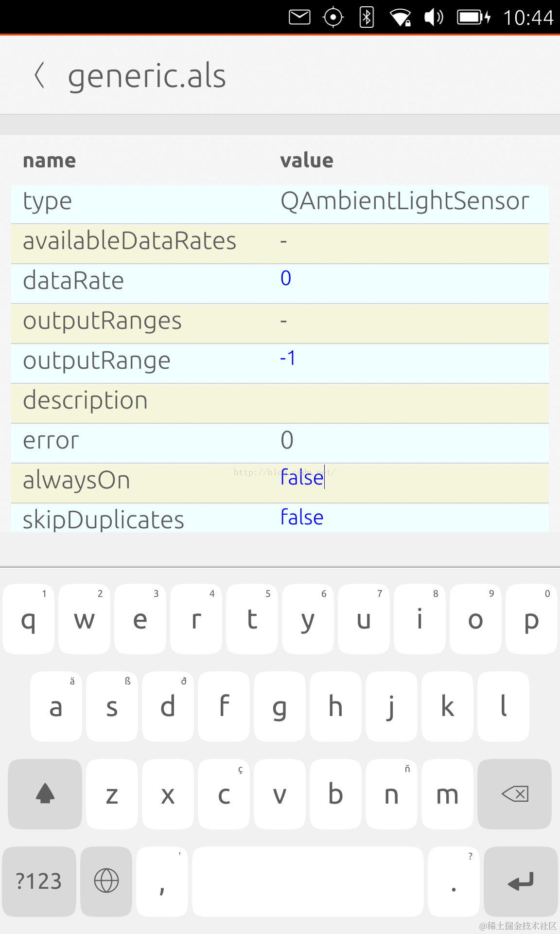The image size is (560, 934).
Task: Open the battery indicator
Action: (473, 18)
